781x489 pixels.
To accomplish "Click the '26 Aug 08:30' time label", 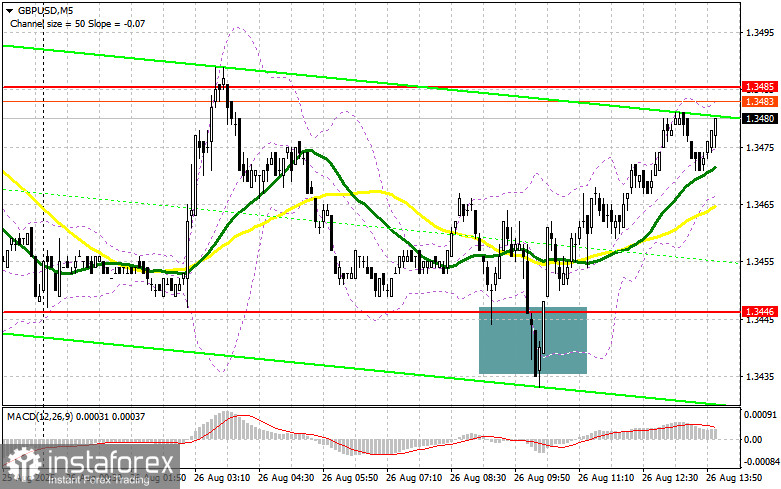I will point(478,478).
